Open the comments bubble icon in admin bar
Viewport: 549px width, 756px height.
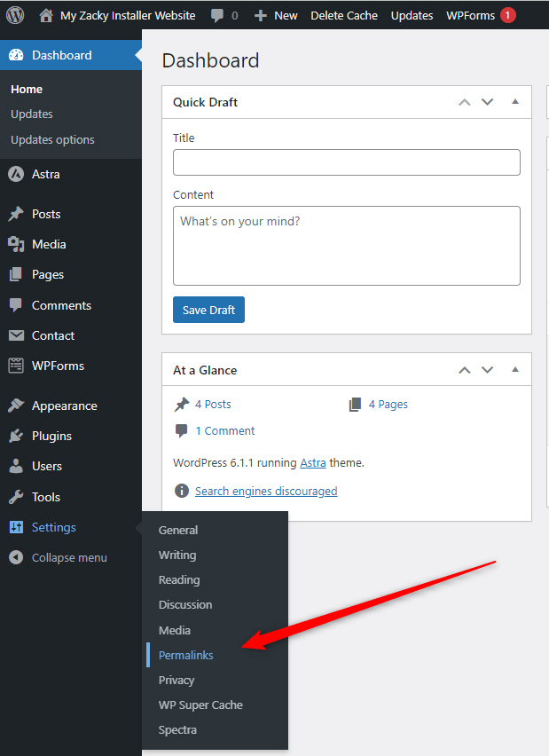[x=217, y=15]
